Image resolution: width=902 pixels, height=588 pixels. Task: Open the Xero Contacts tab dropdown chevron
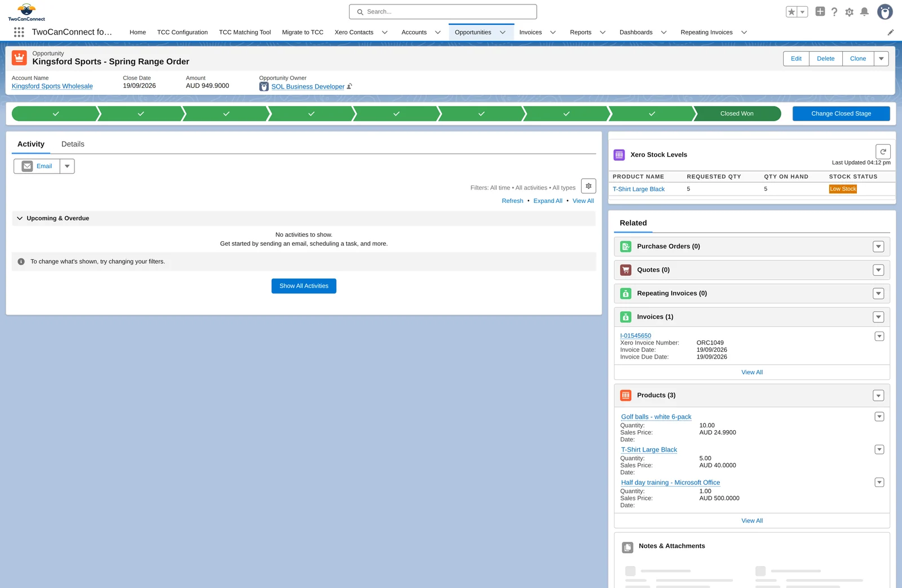tap(385, 32)
